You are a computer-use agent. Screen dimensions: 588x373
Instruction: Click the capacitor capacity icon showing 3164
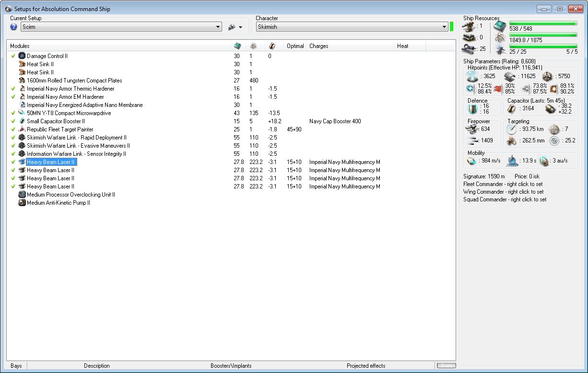pos(513,108)
